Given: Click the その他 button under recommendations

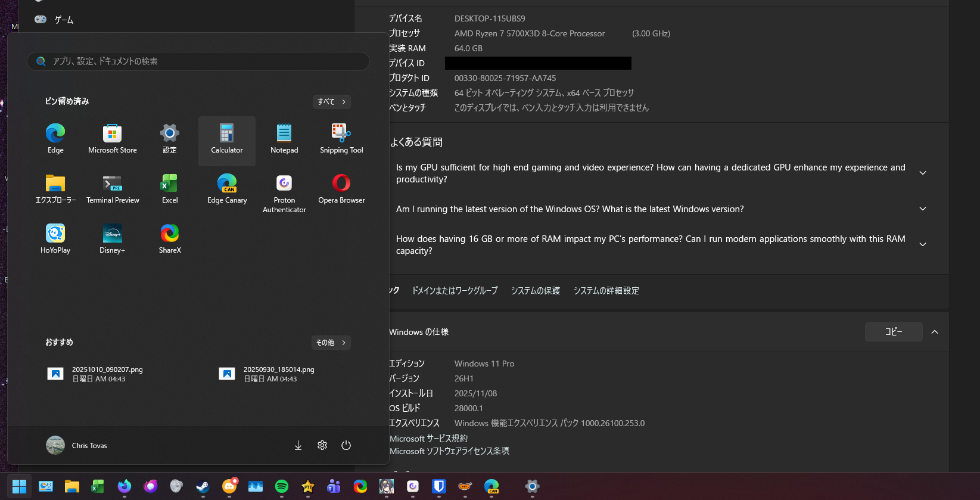Looking at the screenshot, I should pos(331,343).
